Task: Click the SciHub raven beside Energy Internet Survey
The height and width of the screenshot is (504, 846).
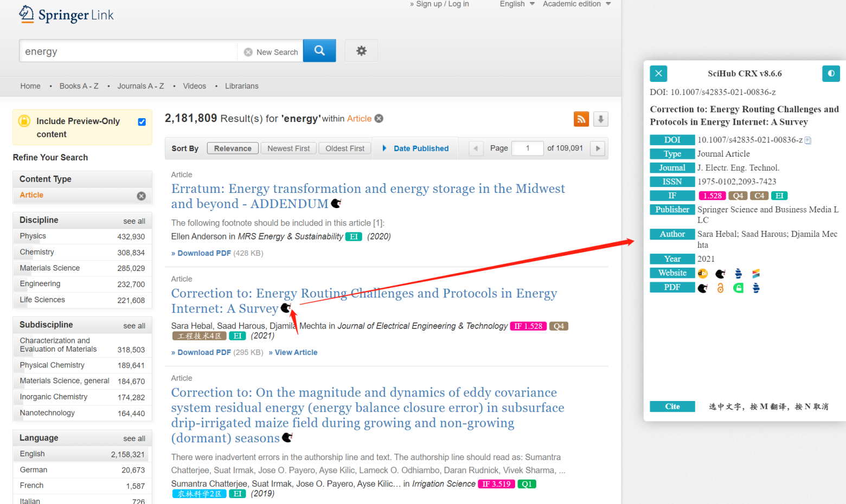Action: [286, 308]
